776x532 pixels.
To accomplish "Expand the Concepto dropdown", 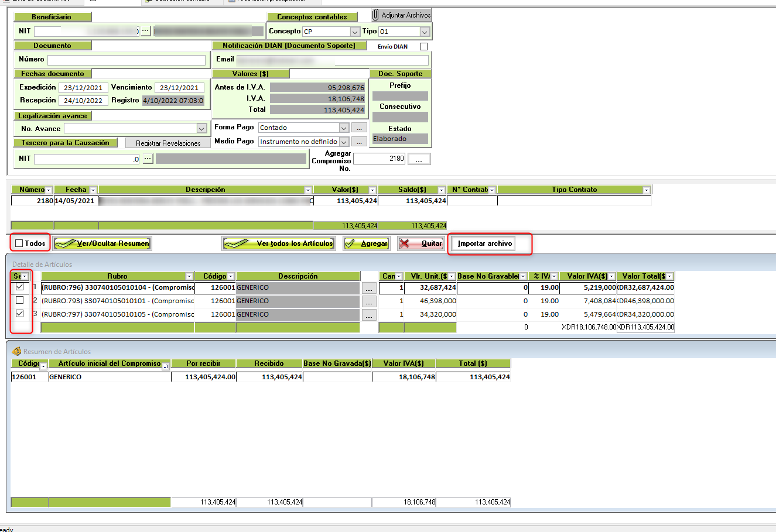I will tap(355, 32).
